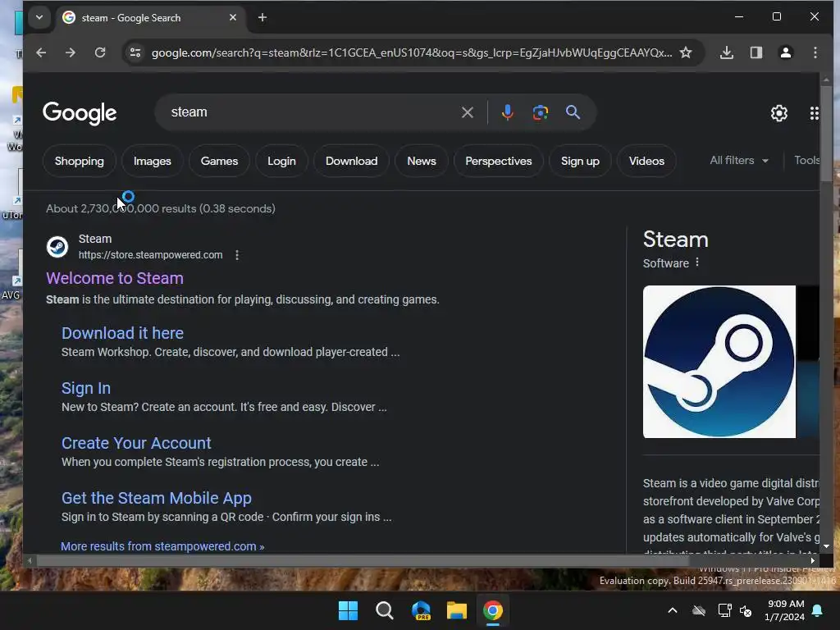The height and width of the screenshot is (630, 840).
Task: Click the vertical scrollbar thumb
Action: pos(826,134)
